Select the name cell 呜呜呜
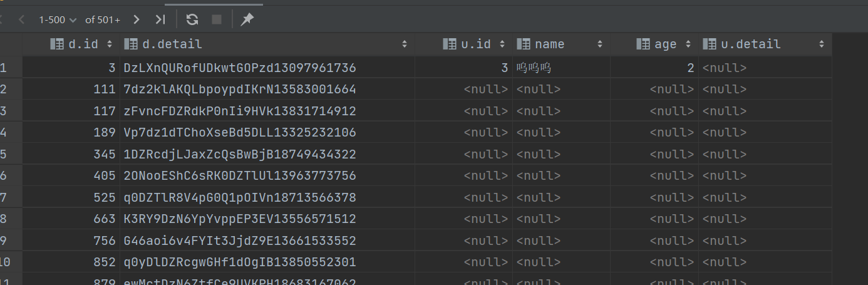 coord(561,68)
